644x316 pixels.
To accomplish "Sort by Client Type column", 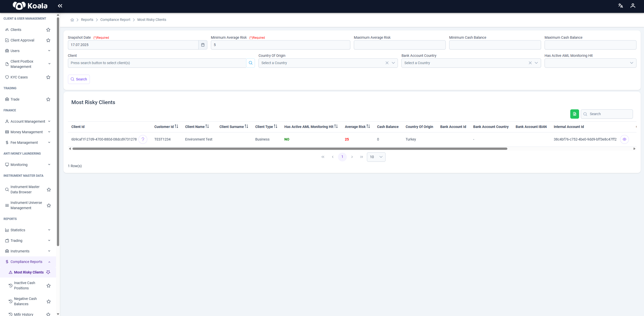I will tap(276, 126).
